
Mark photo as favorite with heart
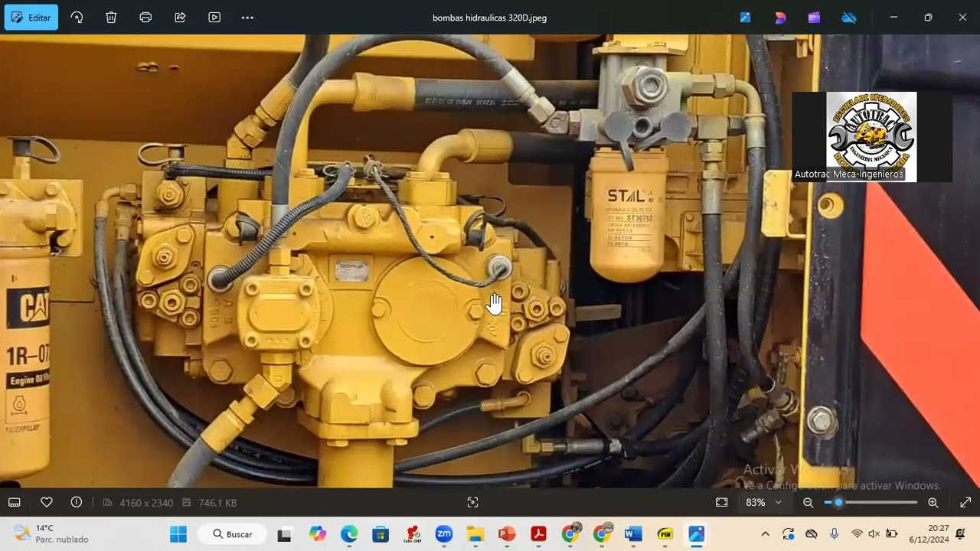(x=47, y=503)
